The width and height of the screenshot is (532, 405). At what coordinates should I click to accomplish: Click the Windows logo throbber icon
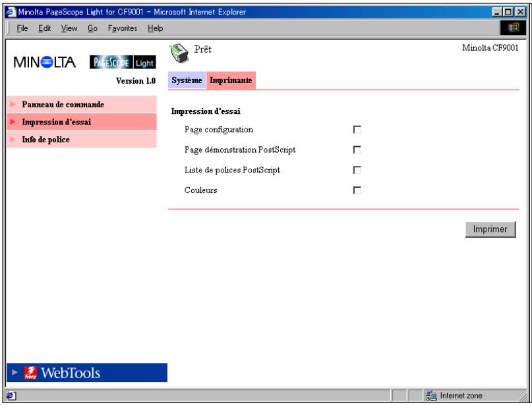pyautogui.click(x=514, y=28)
